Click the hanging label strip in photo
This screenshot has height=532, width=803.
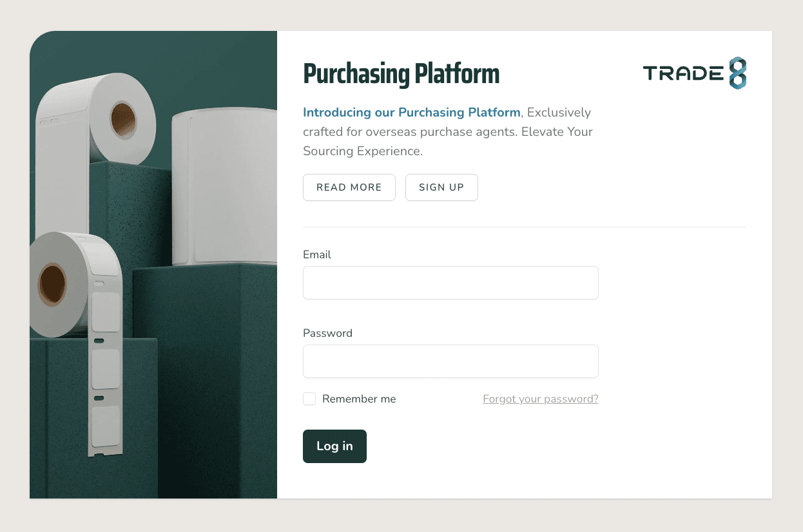(106, 374)
